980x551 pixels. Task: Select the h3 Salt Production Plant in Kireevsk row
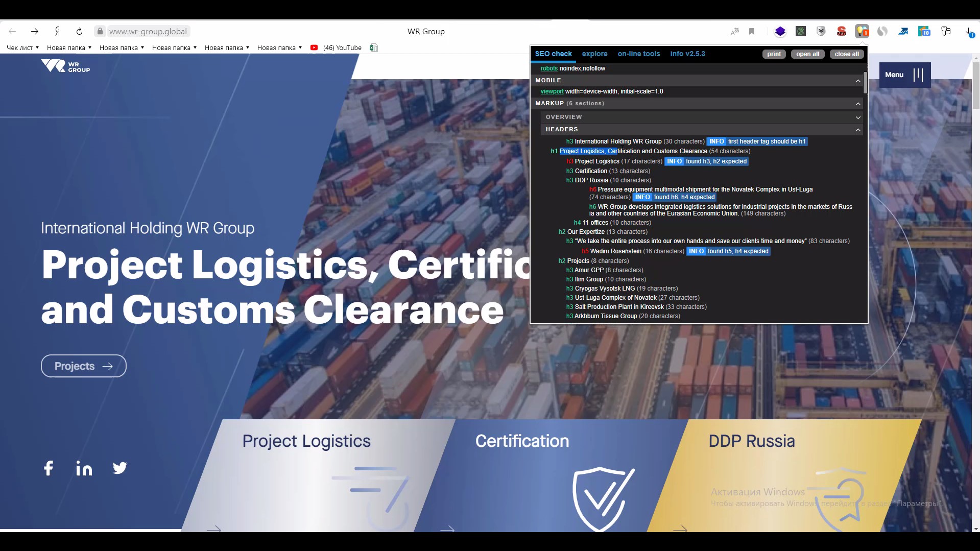pyautogui.click(x=636, y=307)
